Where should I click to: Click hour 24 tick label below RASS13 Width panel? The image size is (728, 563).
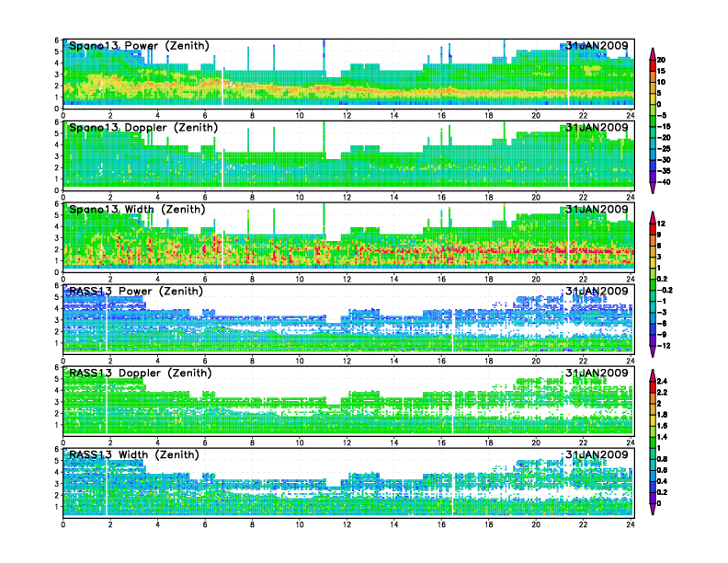pyautogui.click(x=630, y=524)
